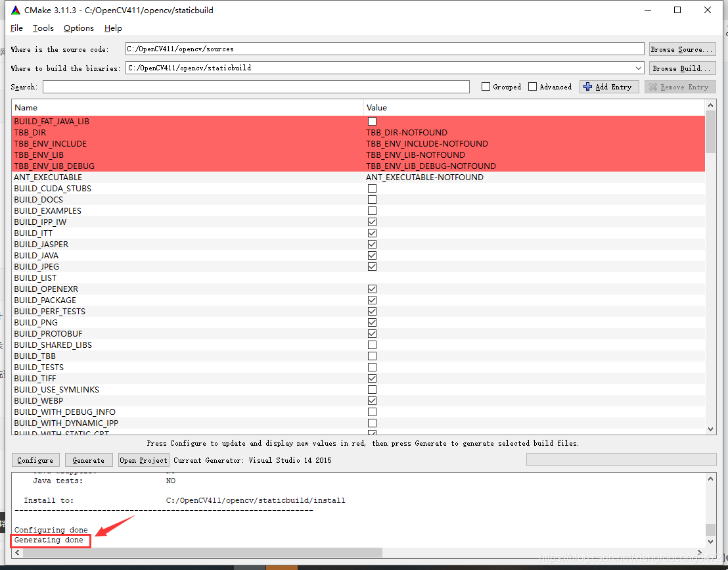
Task: Enable BUILD_TBB checkbox
Action: pyautogui.click(x=372, y=356)
